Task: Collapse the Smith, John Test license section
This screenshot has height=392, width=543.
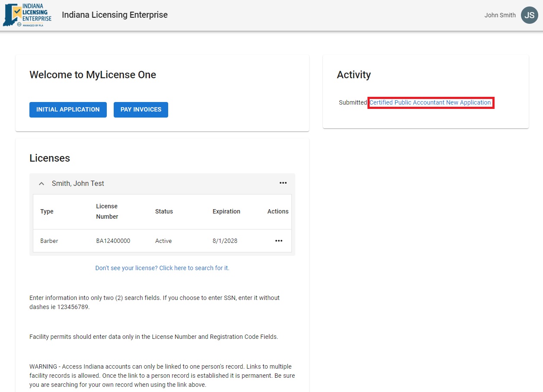Action: coord(42,184)
